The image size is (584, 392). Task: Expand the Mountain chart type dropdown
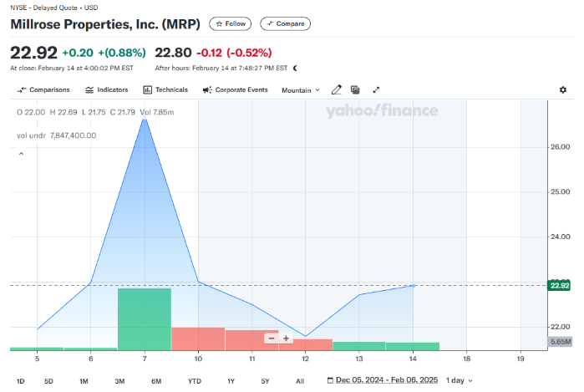point(301,90)
